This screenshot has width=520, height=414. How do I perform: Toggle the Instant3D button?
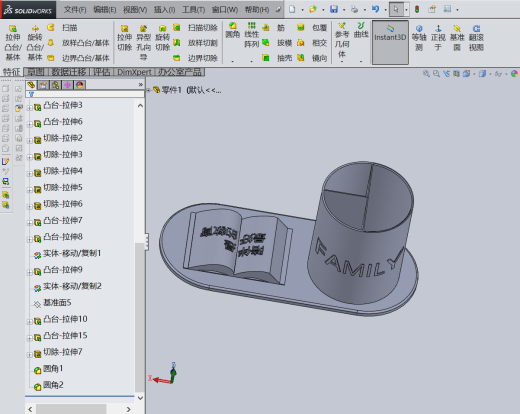point(390,42)
